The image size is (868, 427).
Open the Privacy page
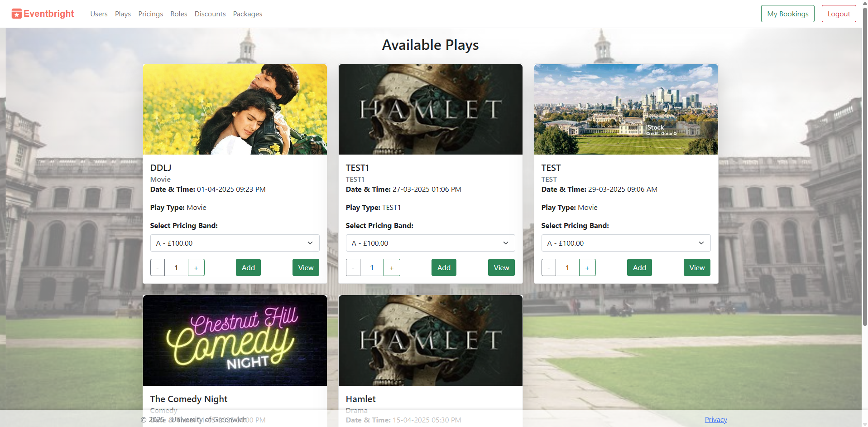click(715, 419)
